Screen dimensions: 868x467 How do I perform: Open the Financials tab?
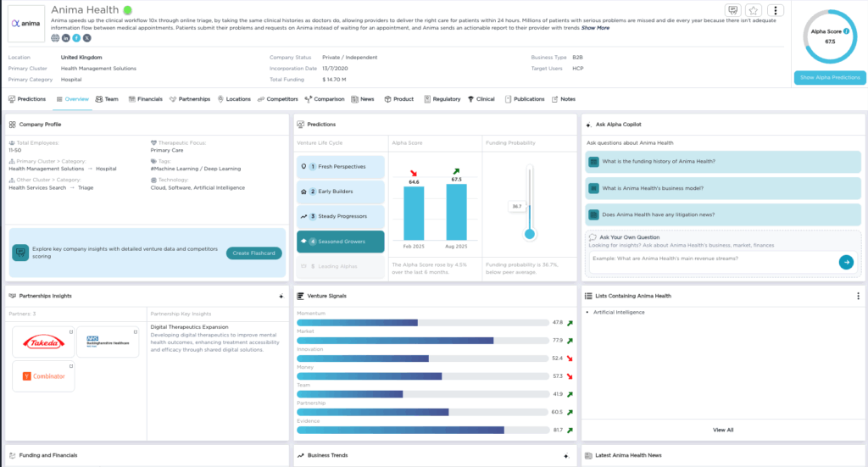click(x=146, y=99)
